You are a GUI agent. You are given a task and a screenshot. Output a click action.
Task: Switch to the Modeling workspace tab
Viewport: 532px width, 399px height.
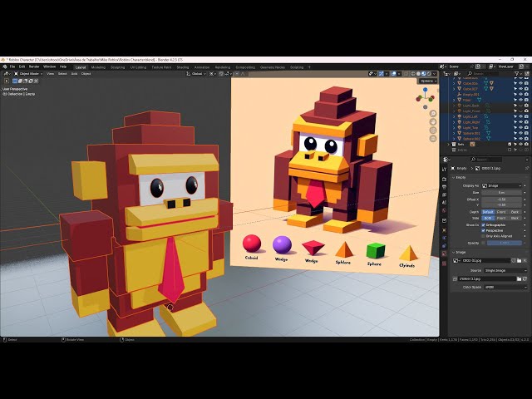click(98, 67)
